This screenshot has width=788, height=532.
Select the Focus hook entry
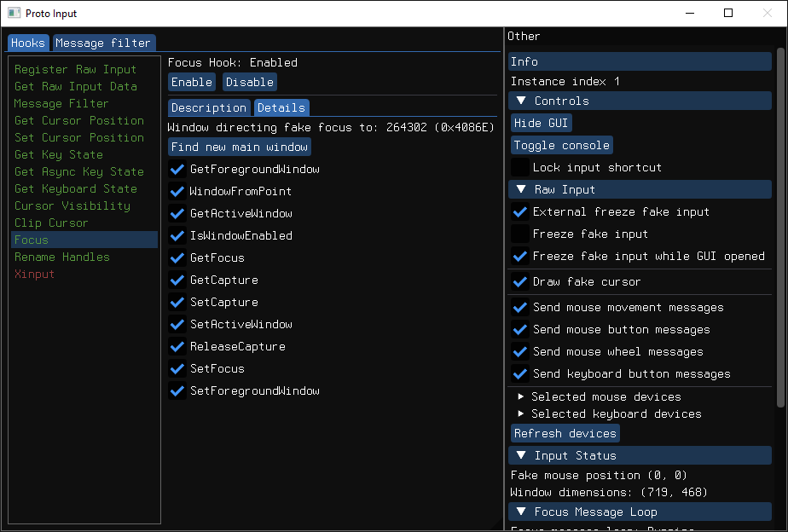[84, 240]
